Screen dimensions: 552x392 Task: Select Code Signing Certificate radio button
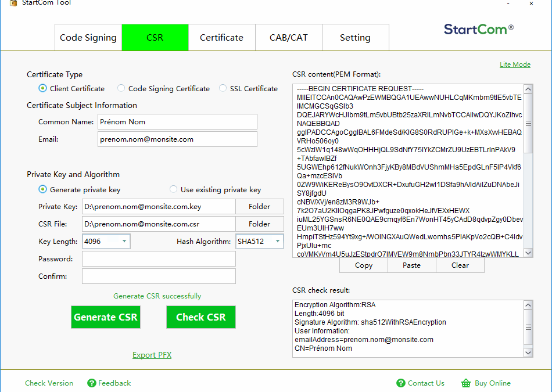121,88
